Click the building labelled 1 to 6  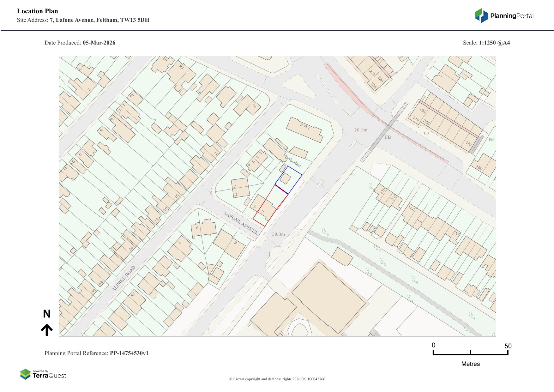coord(304,130)
